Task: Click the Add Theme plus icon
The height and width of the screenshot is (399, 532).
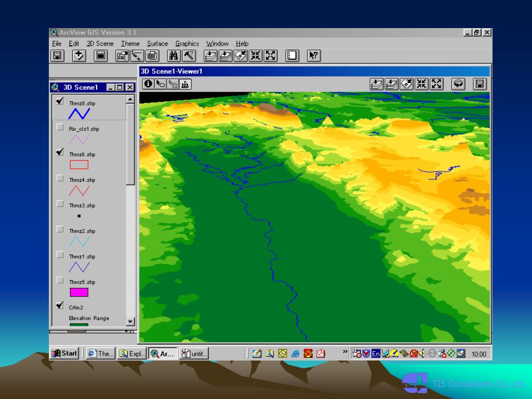Action: pos(79,56)
